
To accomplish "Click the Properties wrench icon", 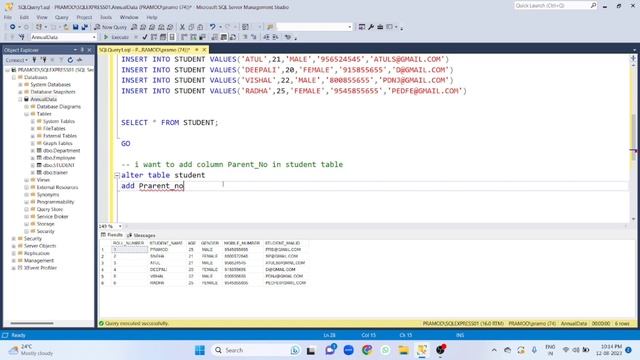I will coord(371,27).
